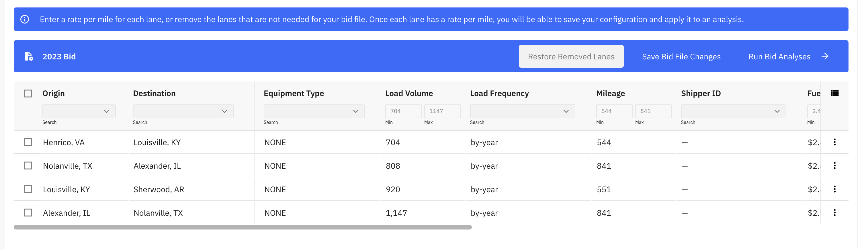The height and width of the screenshot is (249, 868).
Task: Open the Equipment Type filter dropdown
Action: pos(314,111)
